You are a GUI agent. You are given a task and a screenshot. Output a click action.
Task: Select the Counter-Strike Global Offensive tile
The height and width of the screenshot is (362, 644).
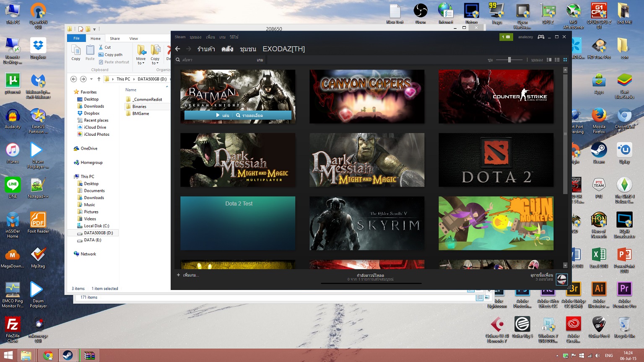(x=496, y=96)
